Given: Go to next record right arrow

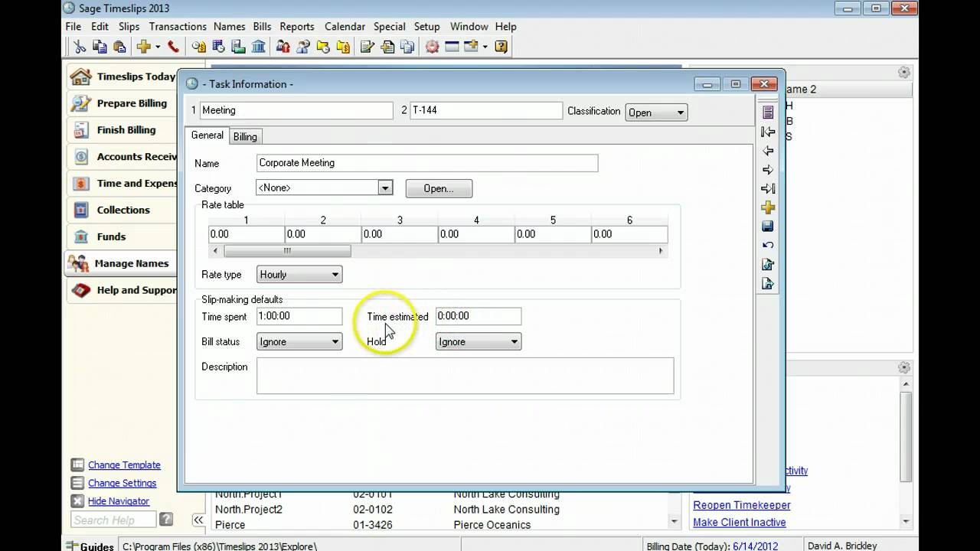Looking at the screenshot, I should [x=768, y=170].
